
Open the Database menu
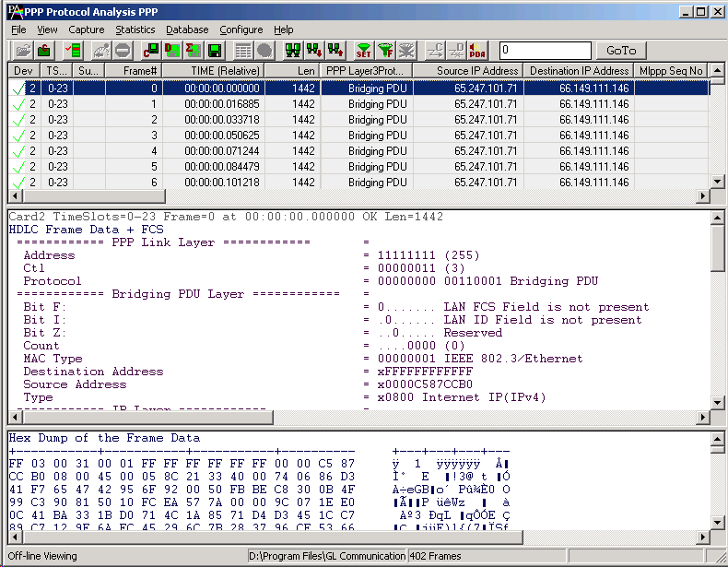click(187, 30)
